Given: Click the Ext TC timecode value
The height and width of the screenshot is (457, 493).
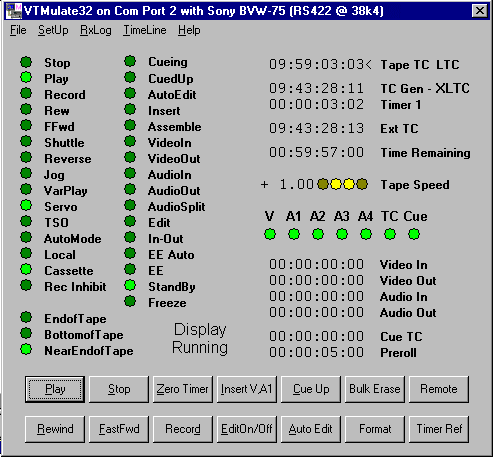Looking at the screenshot, I should (316, 128).
